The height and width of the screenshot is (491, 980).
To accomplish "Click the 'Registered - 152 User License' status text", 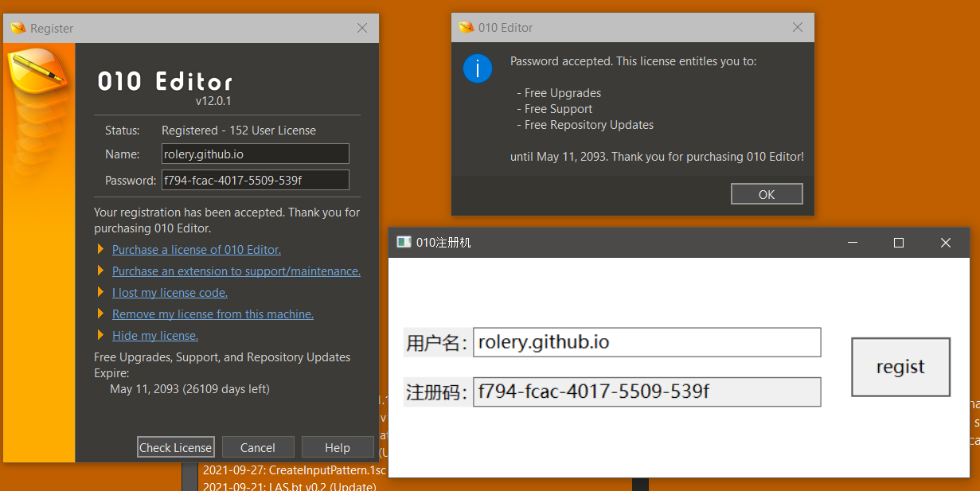I will tap(239, 131).
